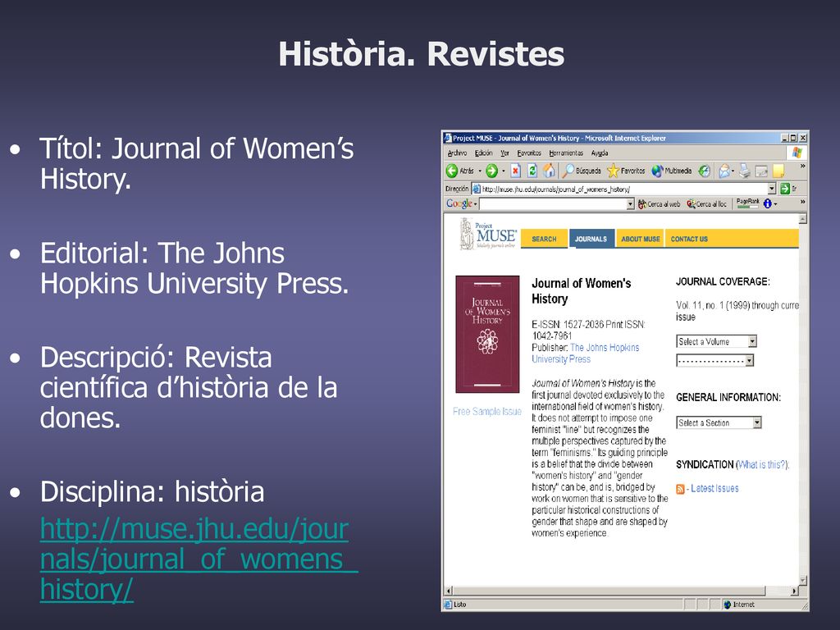
Task: Expand the Forward button history dropdown arrow
Action: [x=503, y=171]
